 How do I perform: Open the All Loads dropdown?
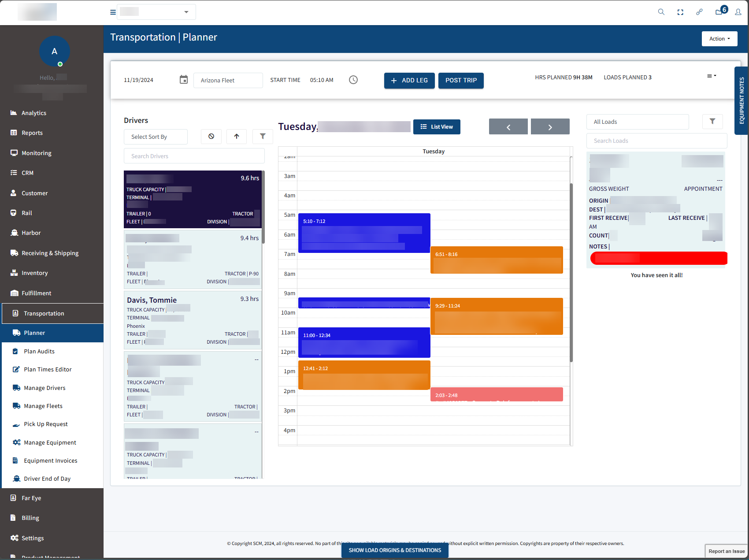638,122
